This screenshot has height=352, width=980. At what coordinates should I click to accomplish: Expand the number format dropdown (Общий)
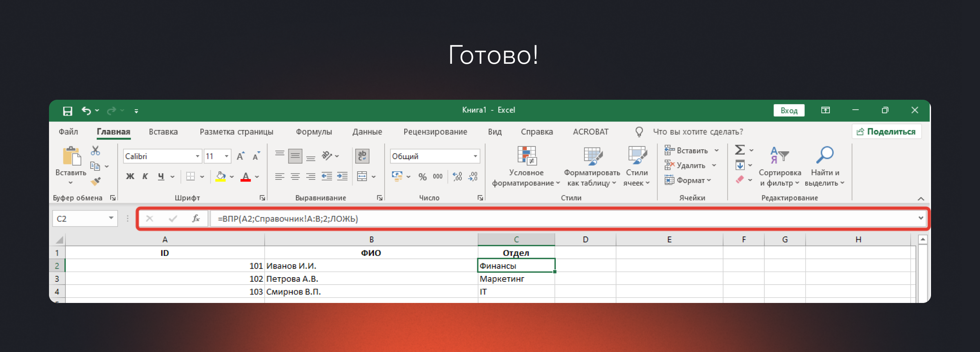(x=475, y=156)
